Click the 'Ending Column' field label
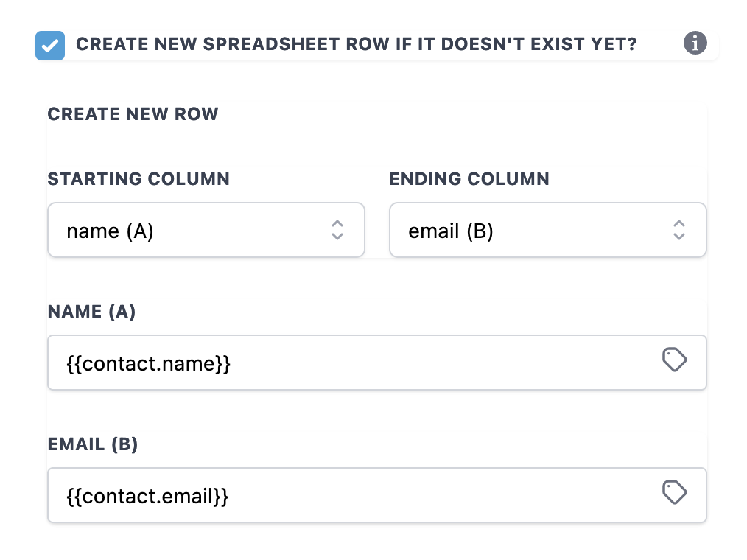This screenshot has width=747, height=560. (x=469, y=179)
